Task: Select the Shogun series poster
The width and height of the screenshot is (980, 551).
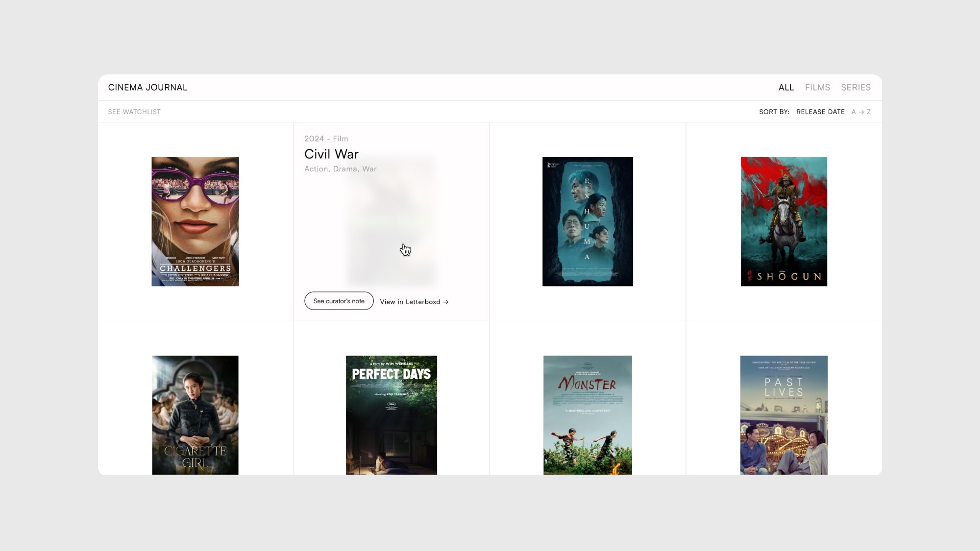Action: 784,221
